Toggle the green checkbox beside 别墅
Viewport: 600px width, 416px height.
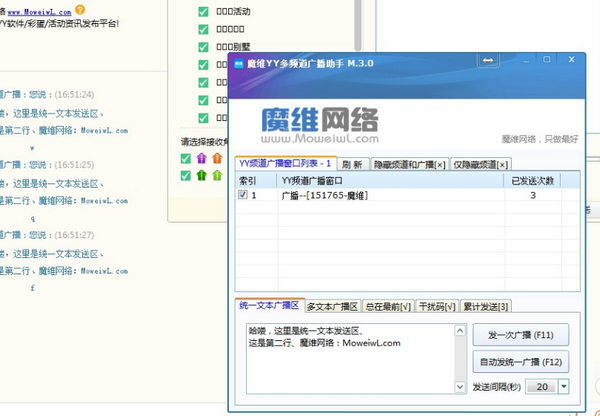203,48
